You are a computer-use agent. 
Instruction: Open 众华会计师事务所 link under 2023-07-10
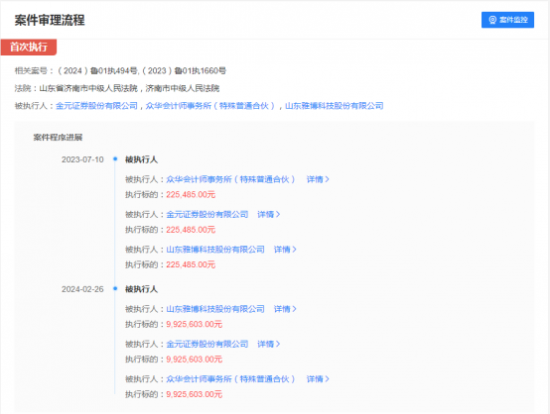tap(230, 179)
